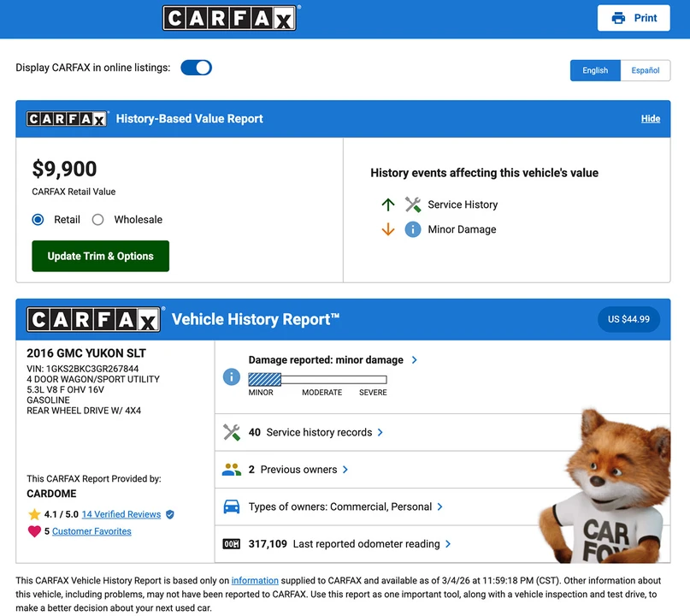
Task: Click the $9,900 retail value
Action: [64, 169]
